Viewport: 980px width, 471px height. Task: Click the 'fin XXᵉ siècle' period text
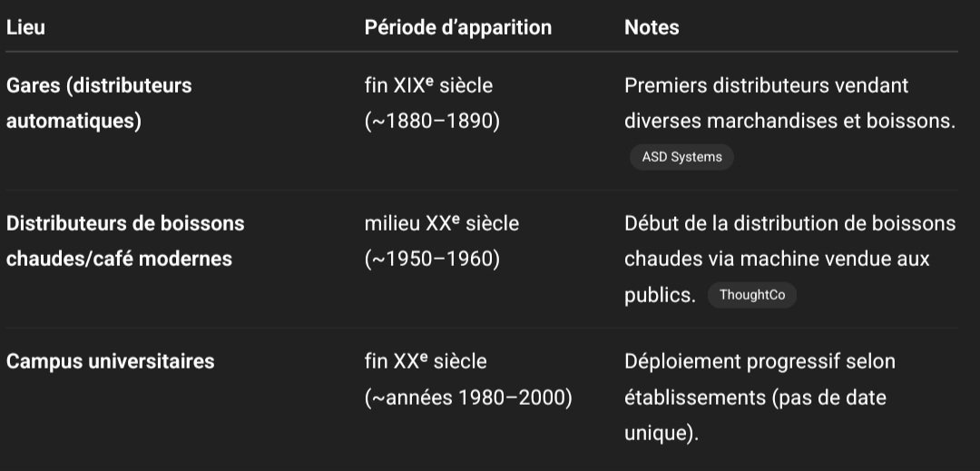pos(425,361)
